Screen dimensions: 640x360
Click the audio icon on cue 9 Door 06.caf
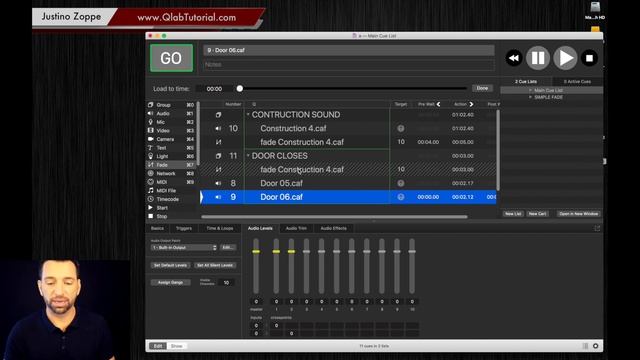click(218, 197)
